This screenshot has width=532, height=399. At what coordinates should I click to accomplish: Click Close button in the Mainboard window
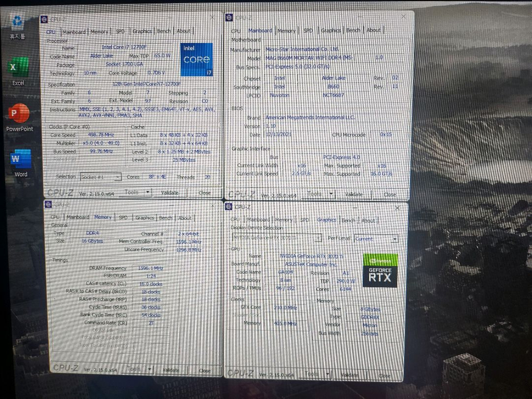[390, 195]
